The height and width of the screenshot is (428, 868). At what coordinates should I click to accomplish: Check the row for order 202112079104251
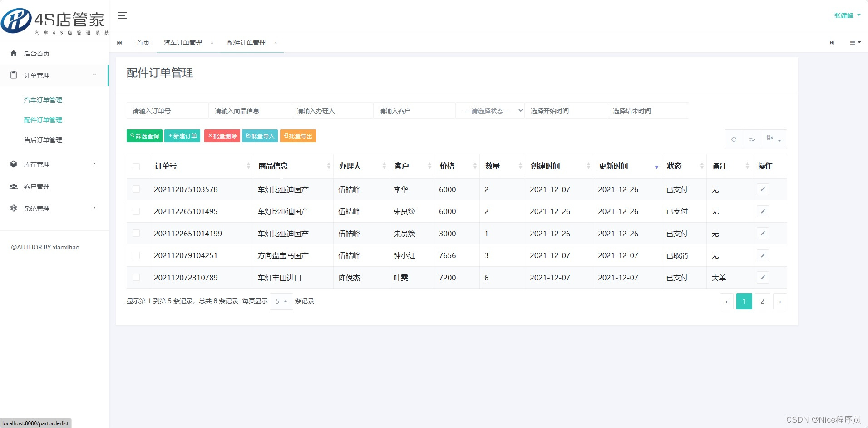tap(136, 255)
